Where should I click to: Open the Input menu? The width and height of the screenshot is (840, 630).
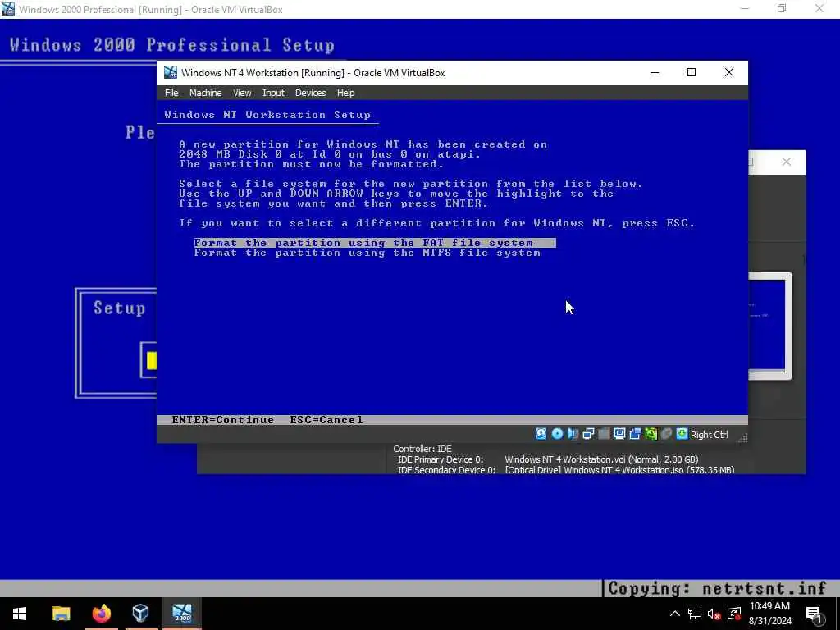(273, 93)
